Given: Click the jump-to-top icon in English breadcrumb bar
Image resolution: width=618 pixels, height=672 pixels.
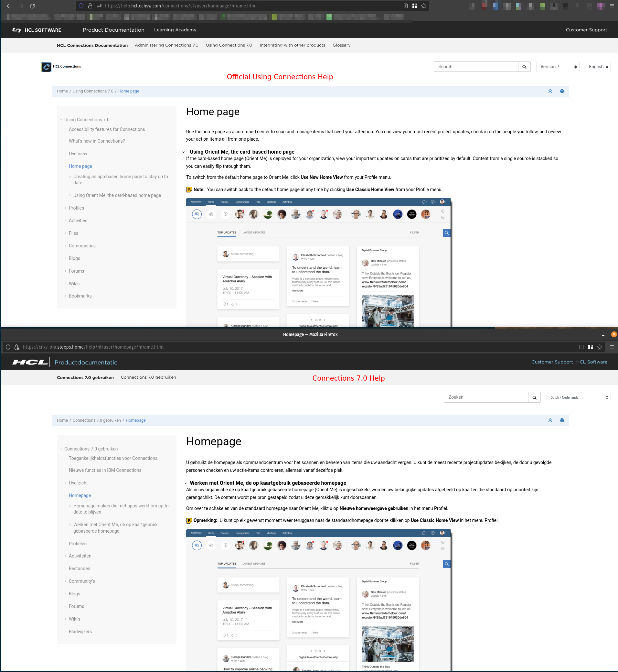Looking at the screenshot, I should (550, 91).
